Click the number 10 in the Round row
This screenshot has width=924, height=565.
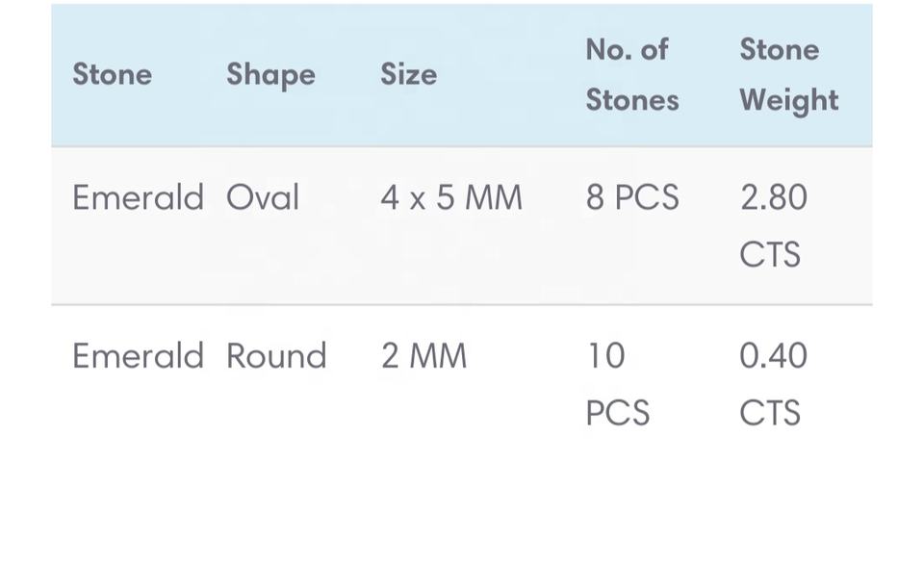(x=605, y=356)
